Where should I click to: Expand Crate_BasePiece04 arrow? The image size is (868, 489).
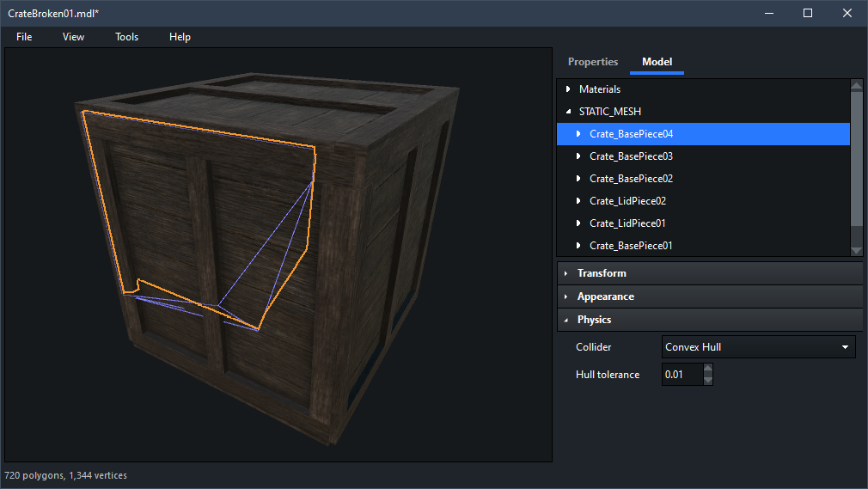(578, 134)
